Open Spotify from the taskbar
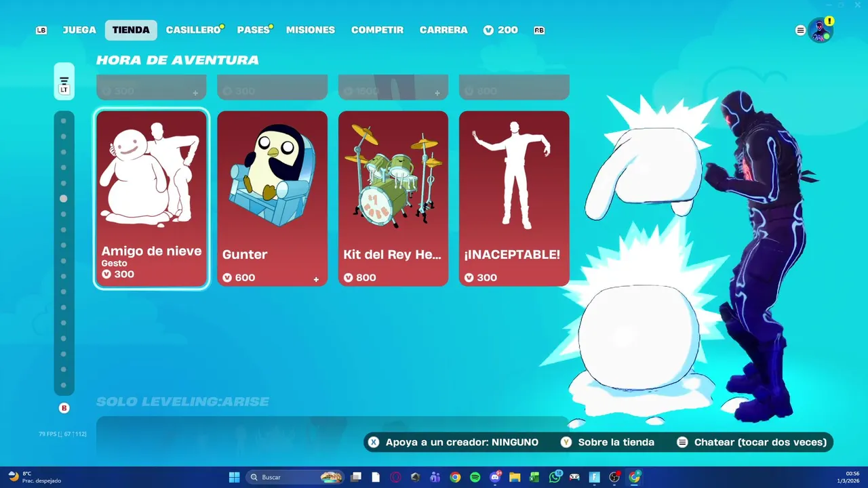 [x=475, y=477]
